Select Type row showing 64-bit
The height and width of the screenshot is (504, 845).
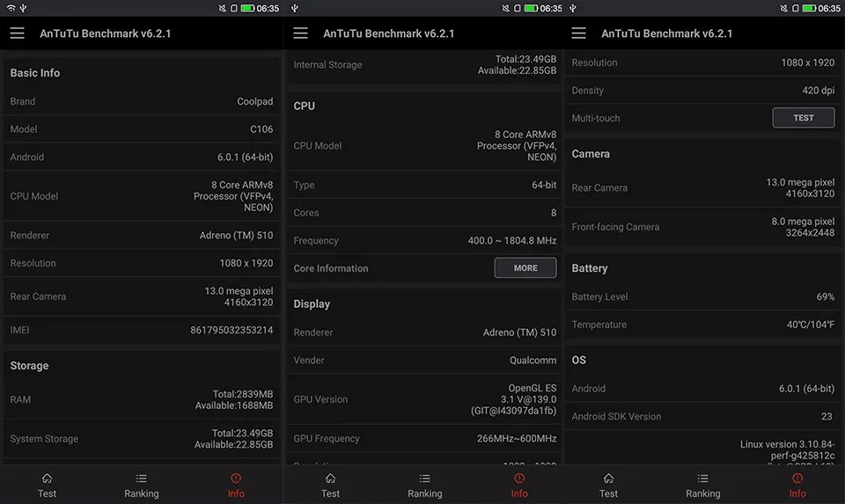coord(424,185)
